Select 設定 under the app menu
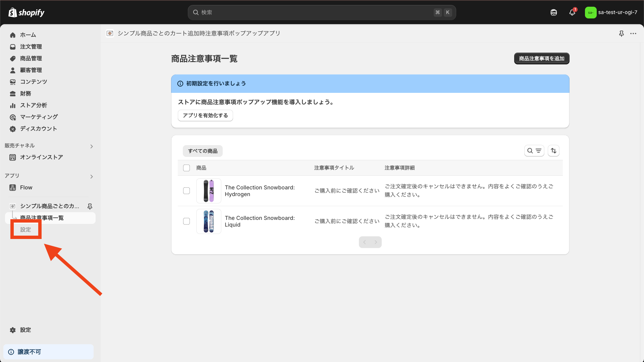 pos(25,229)
